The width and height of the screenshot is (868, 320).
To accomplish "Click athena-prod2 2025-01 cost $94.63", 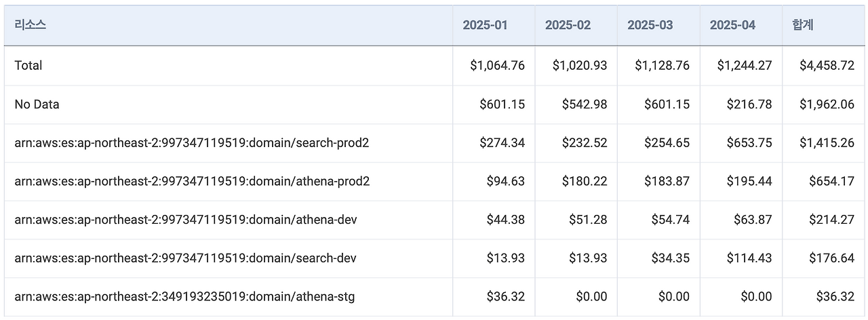I will tap(505, 182).
